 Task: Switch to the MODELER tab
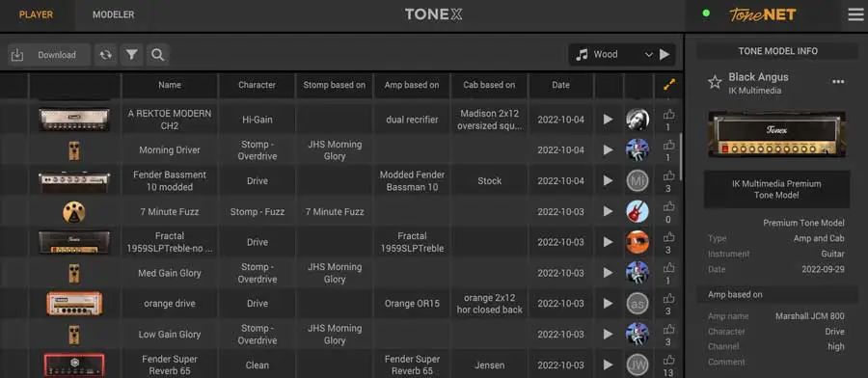click(x=113, y=14)
